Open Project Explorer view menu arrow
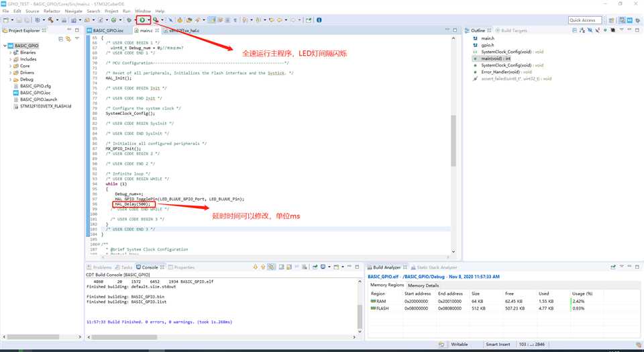 76,39
